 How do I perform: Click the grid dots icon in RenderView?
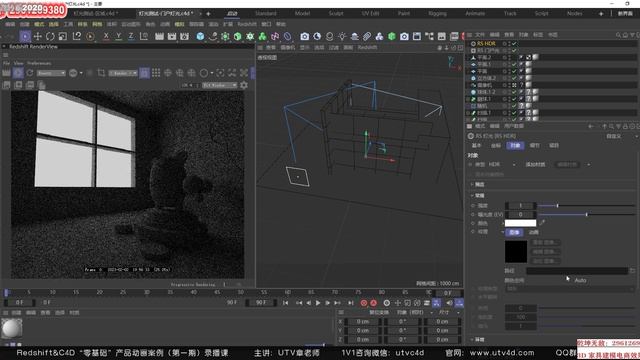pyautogui.click(x=156, y=73)
